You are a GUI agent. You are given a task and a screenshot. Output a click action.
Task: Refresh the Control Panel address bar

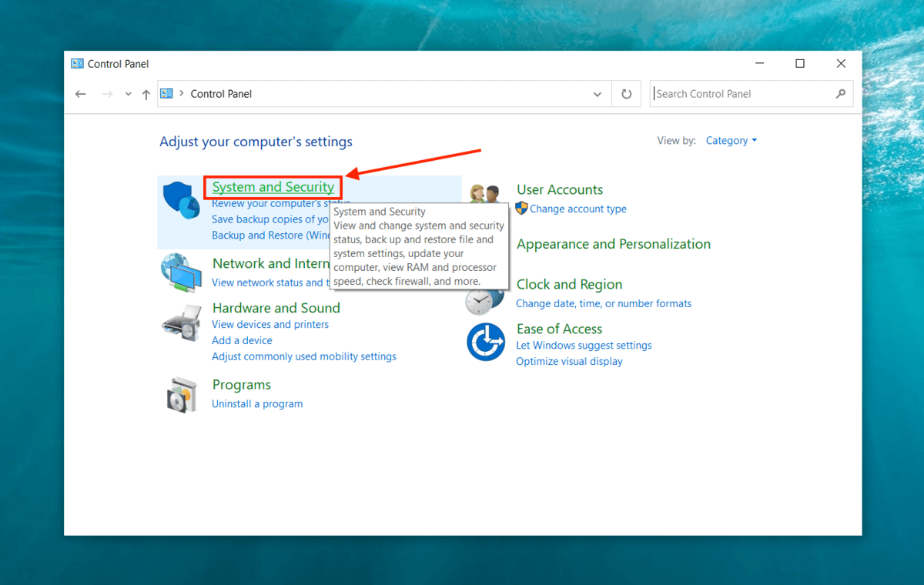coord(626,94)
